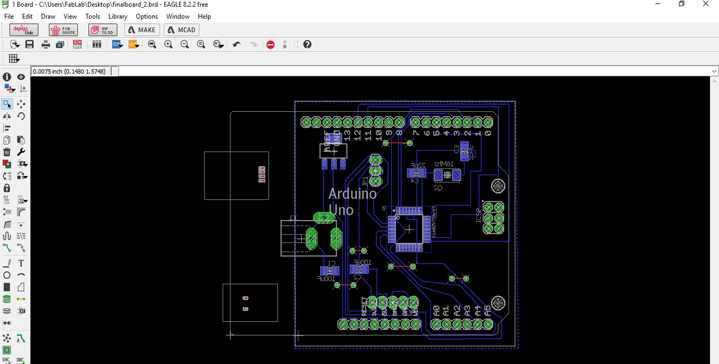Click the zoom to fit icon
Screen dimensions: 719x364
[152, 44]
